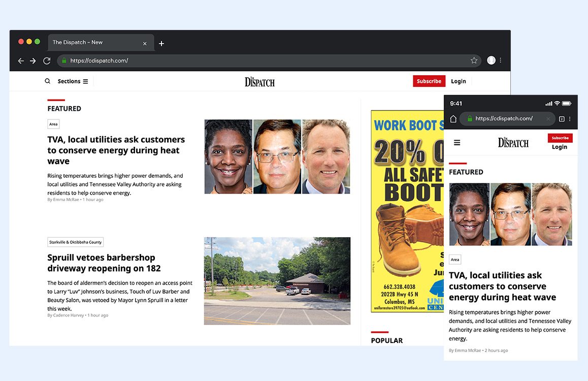
Task: Tap the mobile browser home icon
Action: click(453, 119)
